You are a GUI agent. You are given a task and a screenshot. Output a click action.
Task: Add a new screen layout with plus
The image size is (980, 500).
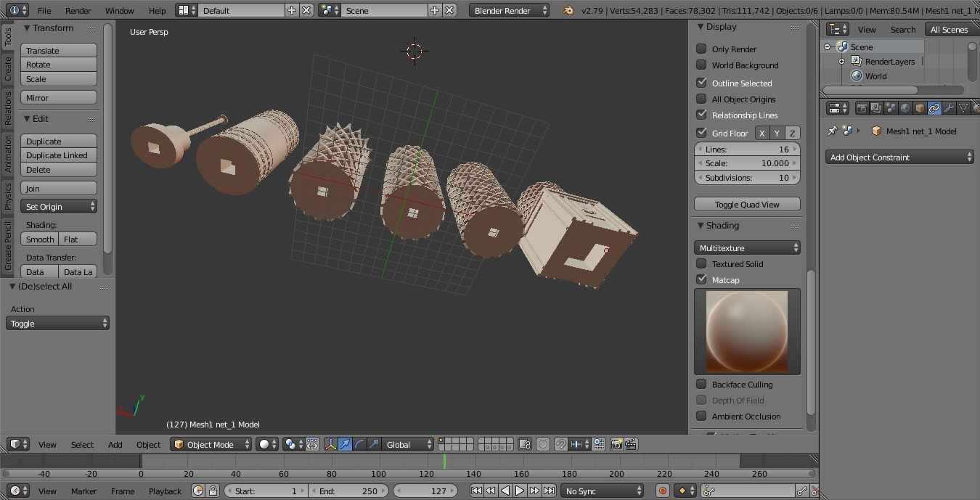[x=292, y=10]
